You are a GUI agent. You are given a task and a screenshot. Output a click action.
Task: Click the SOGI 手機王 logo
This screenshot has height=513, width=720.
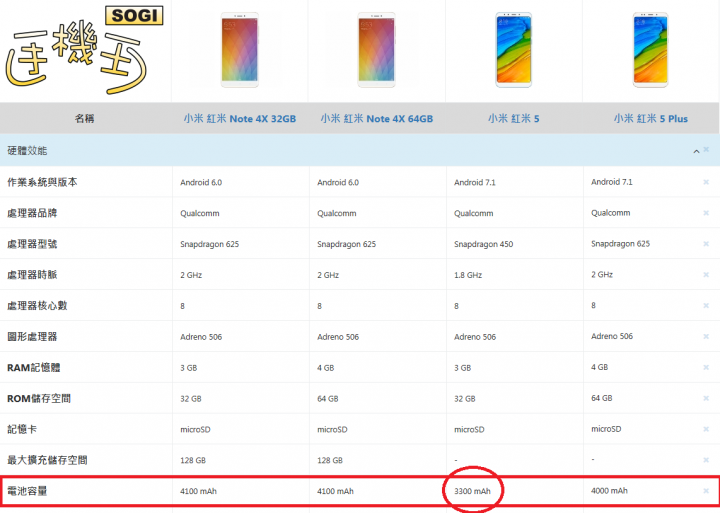(84, 49)
